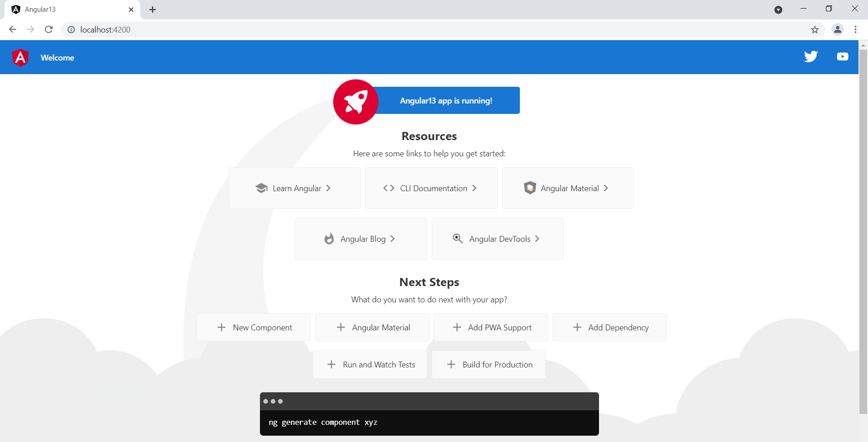Close the Angular13 tab
This screenshot has width=868, height=442.
[x=131, y=9]
